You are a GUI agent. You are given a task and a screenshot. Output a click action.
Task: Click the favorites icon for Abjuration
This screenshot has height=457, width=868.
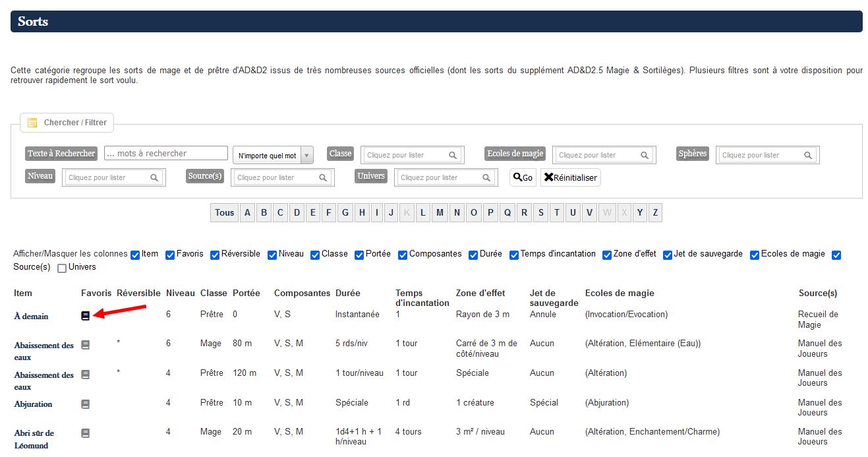pos(85,404)
